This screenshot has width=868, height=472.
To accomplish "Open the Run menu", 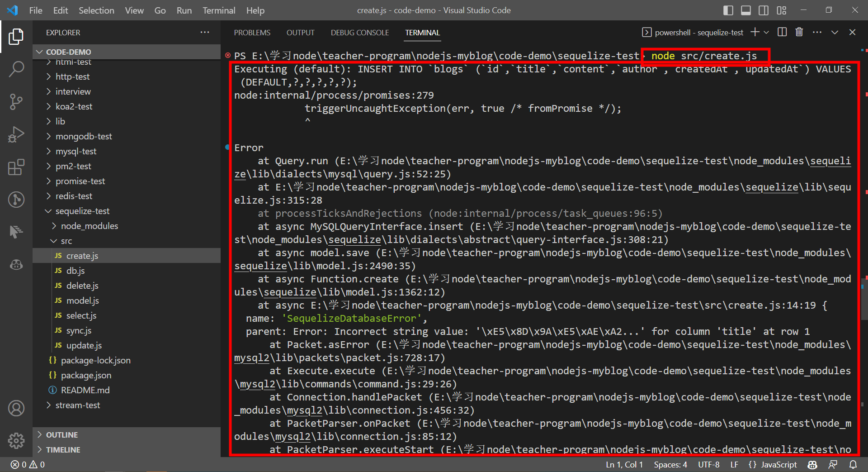I will [184, 10].
